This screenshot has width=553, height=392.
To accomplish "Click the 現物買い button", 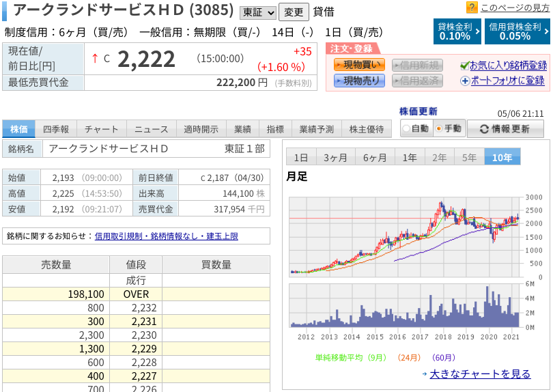I will click(x=359, y=65).
